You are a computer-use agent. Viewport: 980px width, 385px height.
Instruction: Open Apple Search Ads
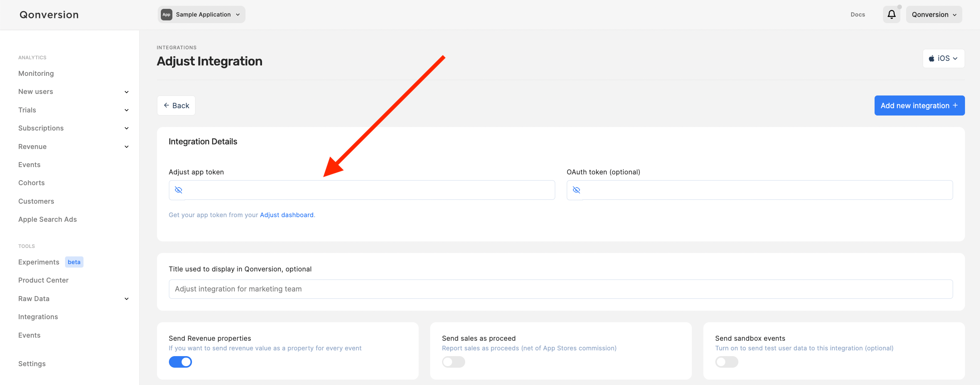(x=48, y=219)
